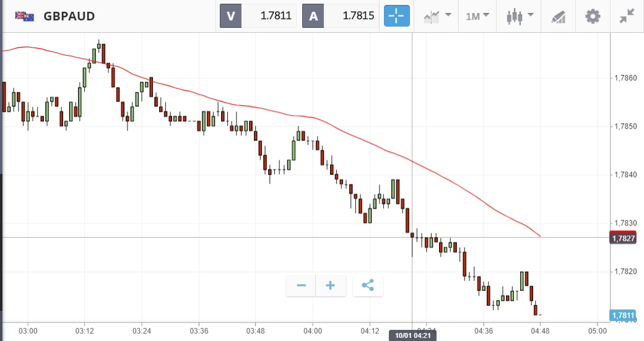
Task: Click the GBPAUD flag icon
Action: coord(25,16)
